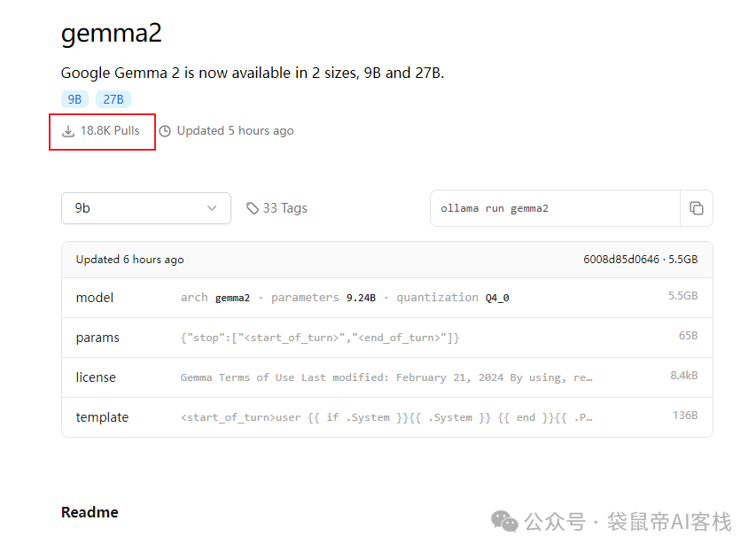Click the 6008d85d0646 digest hash
Screen dimensions: 756x552
tap(621, 260)
